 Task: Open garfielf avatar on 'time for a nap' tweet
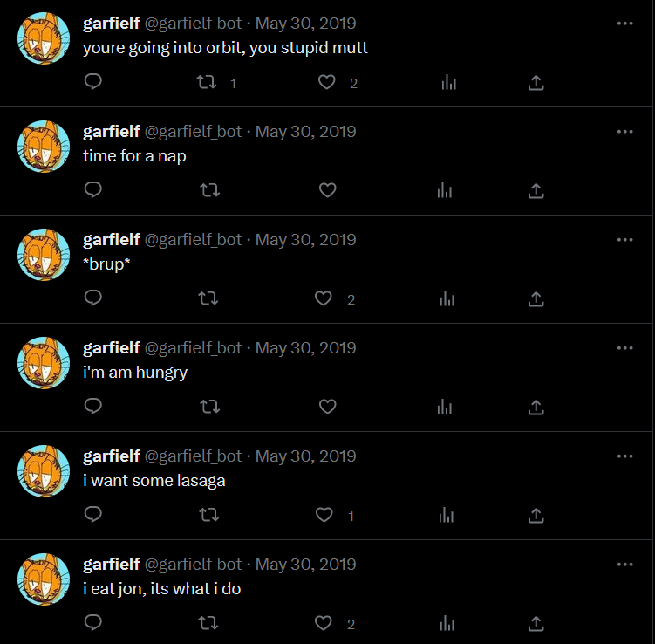[44, 147]
